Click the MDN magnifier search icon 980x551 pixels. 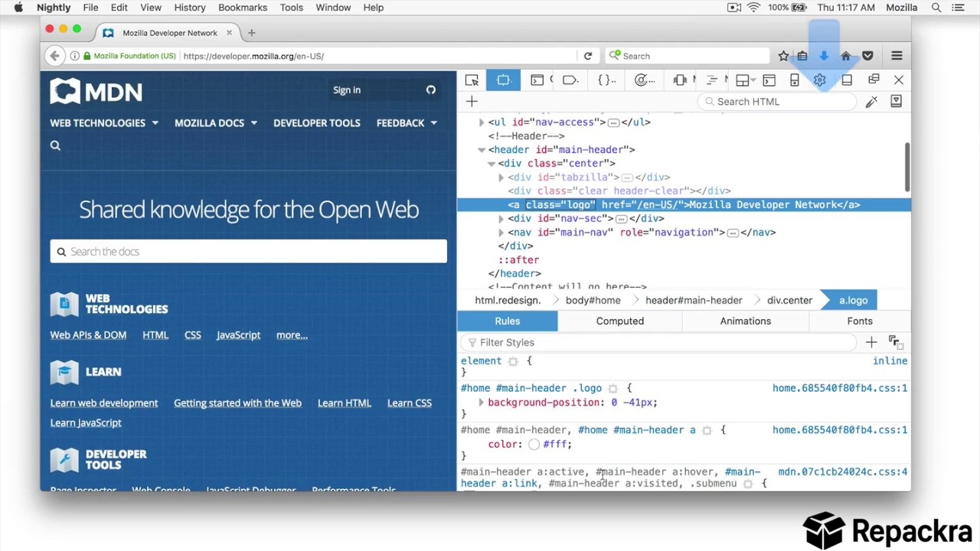point(55,145)
